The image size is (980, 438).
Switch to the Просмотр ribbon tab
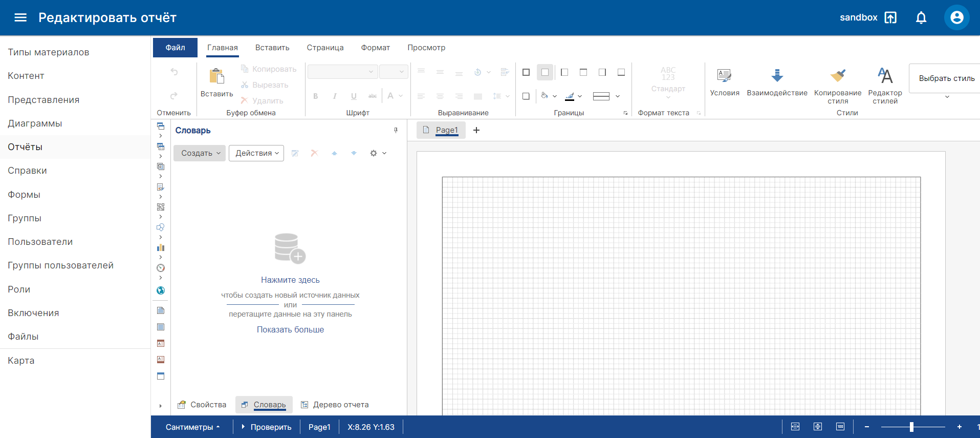pos(426,48)
